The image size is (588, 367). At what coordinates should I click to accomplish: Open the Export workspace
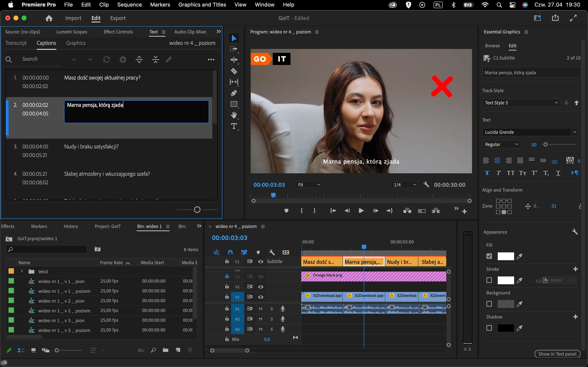tap(118, 18)
